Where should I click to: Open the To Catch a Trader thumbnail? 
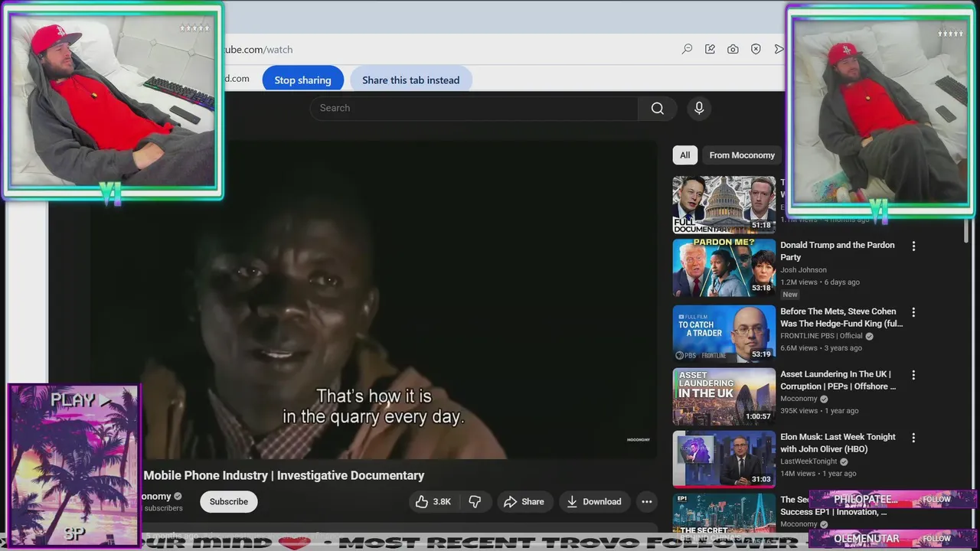724,334
